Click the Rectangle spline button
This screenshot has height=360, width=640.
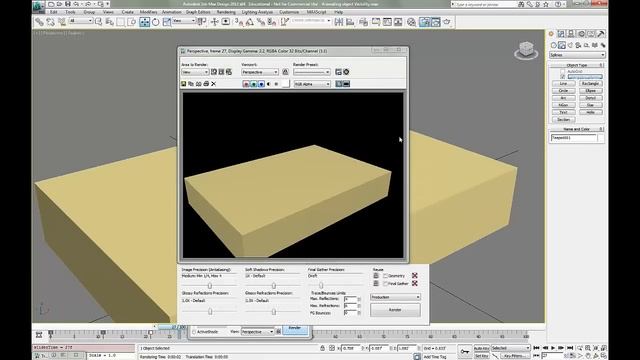(591, 83)
